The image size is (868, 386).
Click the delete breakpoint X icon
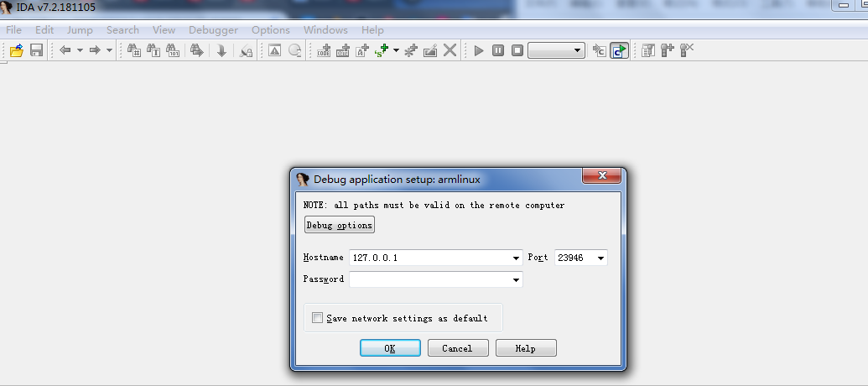tap(687, 50)
